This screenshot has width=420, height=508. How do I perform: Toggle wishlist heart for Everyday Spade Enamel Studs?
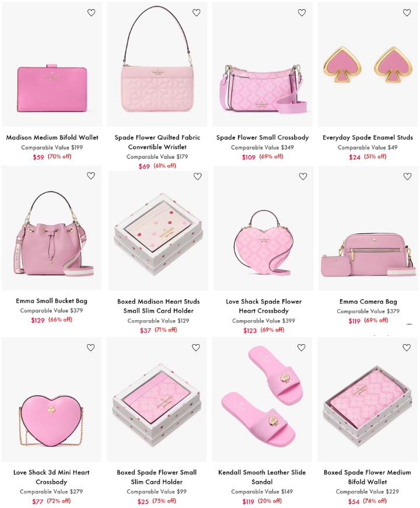407,13
